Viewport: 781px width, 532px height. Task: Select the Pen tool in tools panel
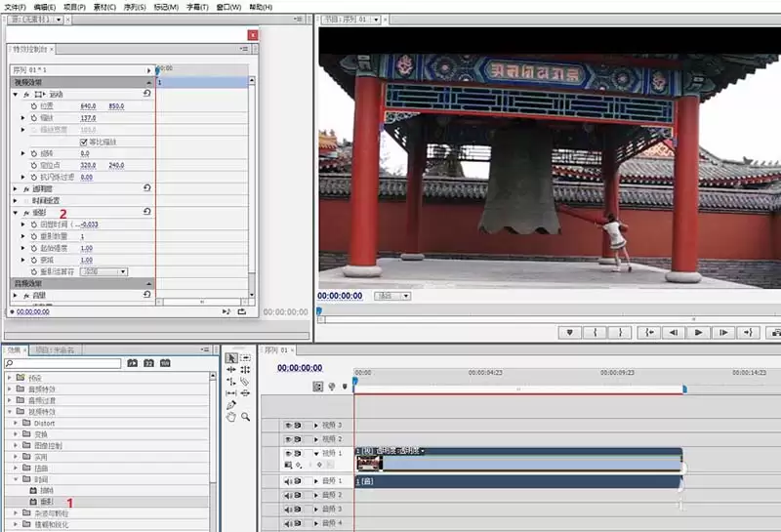click(231, 405)
